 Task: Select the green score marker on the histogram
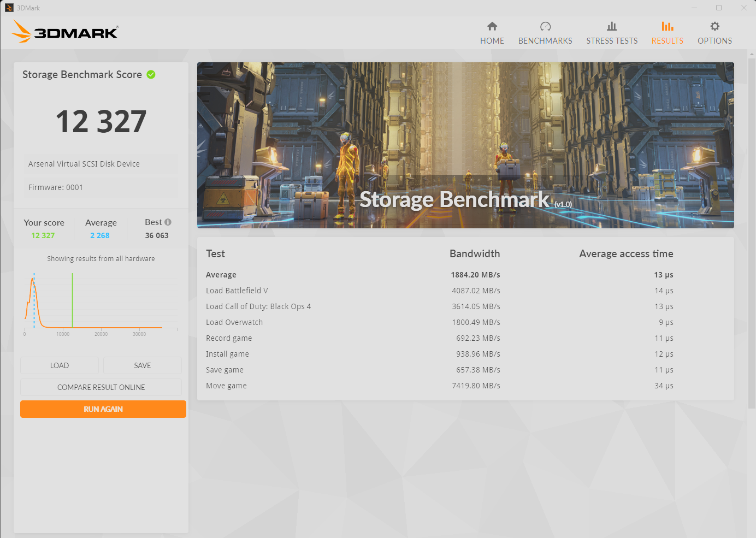pos(72,300)
